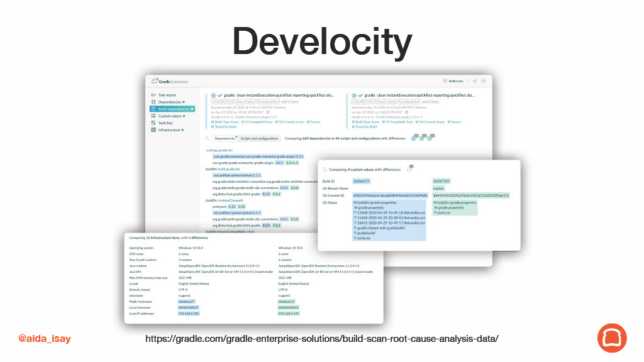Click the blue build A badge
The image size is (644, 362).
tap(213, 96)
